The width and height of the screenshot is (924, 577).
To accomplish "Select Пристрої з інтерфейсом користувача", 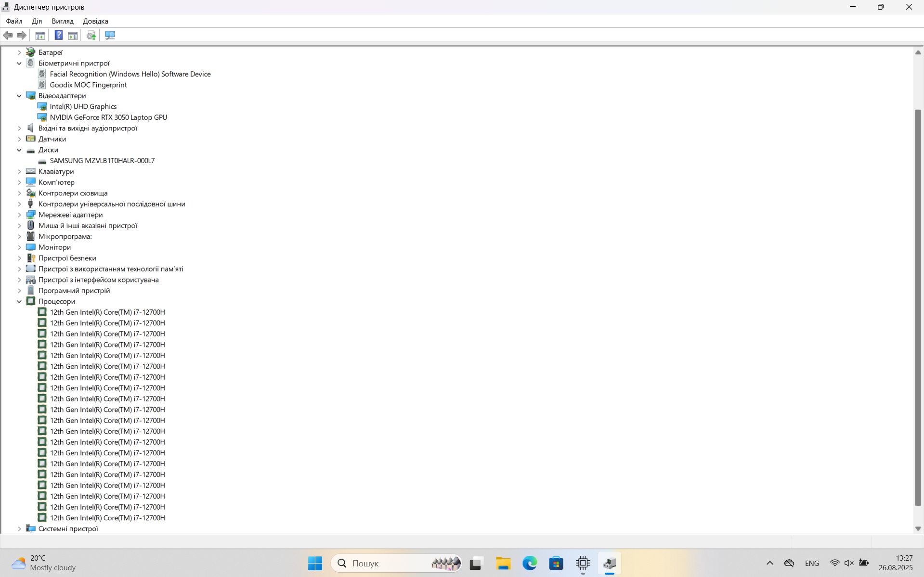I will [x=98, y=280].
